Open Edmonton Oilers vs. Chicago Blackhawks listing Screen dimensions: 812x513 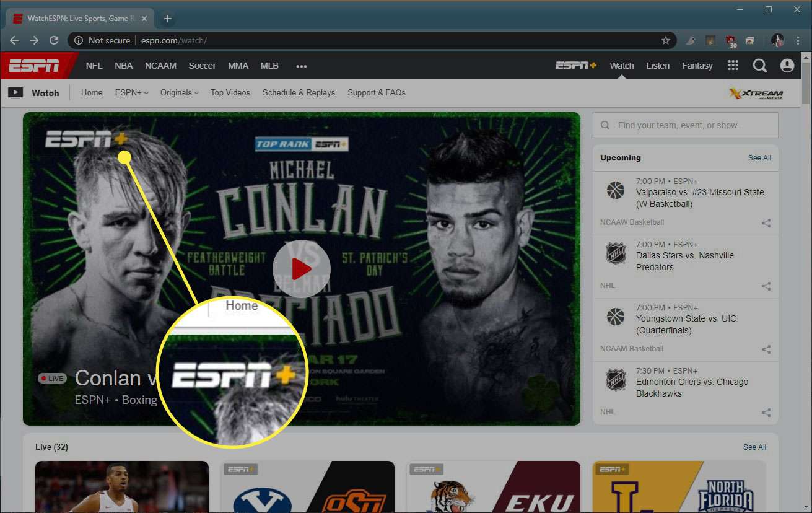click(692, 388)
